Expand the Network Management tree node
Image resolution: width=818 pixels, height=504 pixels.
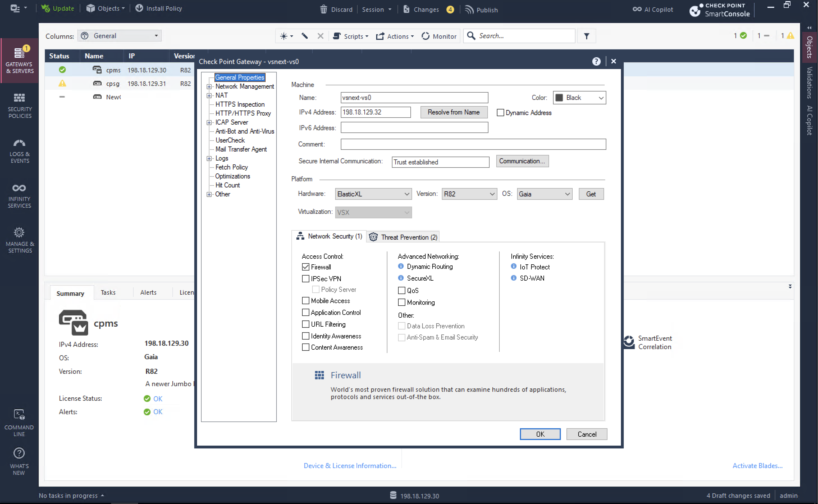point(209,87)
